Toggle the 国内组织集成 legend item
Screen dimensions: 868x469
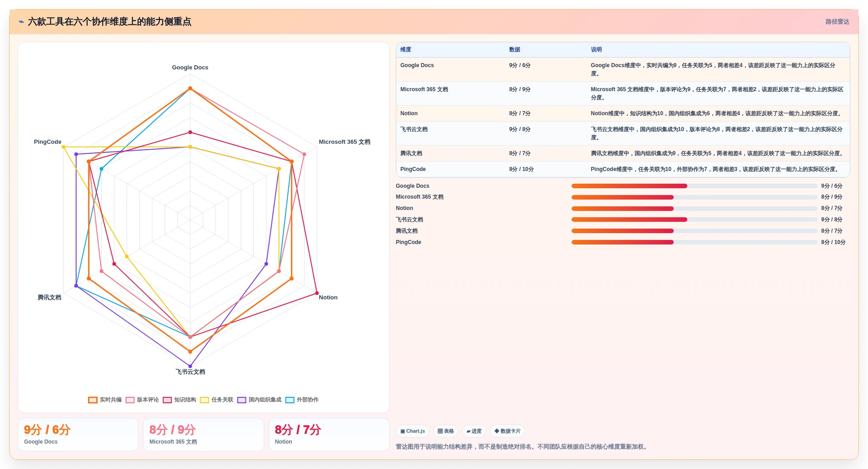pyautogui.click(x=259, y=400)
